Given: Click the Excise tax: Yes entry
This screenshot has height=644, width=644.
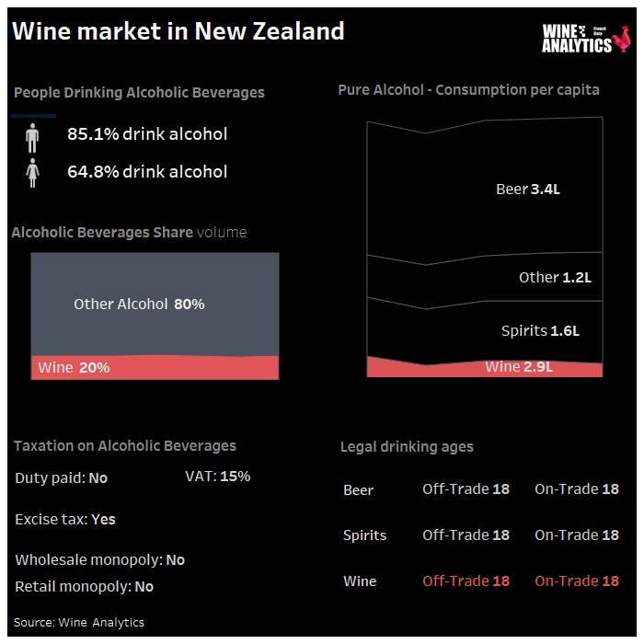Looking at the screenshot, I should pos(65,519).
